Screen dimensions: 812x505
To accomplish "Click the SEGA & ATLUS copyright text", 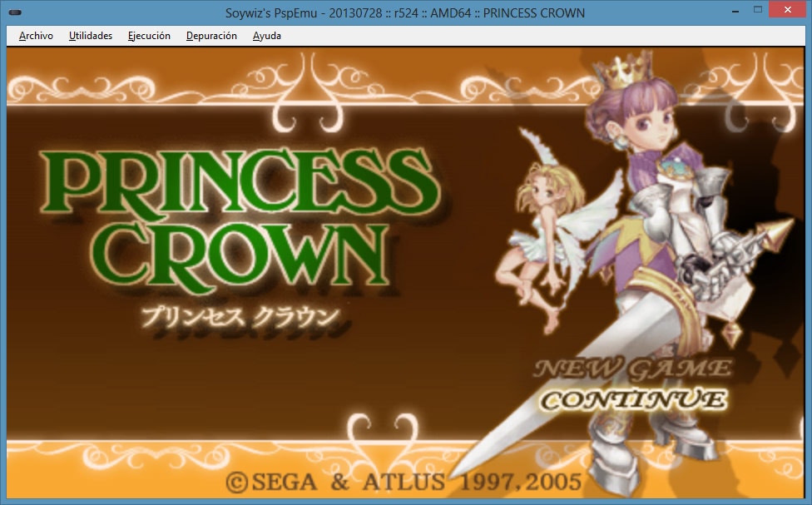I will point(404,483).
